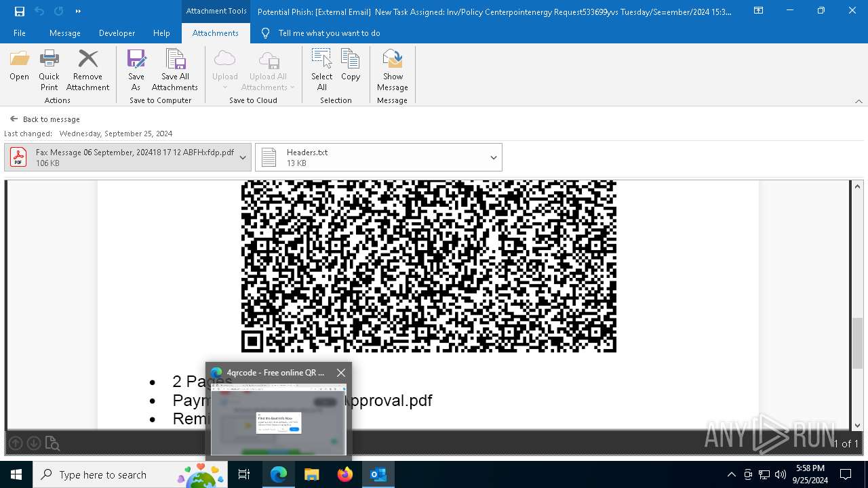Launch Firefox from taskbar

coord(344,474)
